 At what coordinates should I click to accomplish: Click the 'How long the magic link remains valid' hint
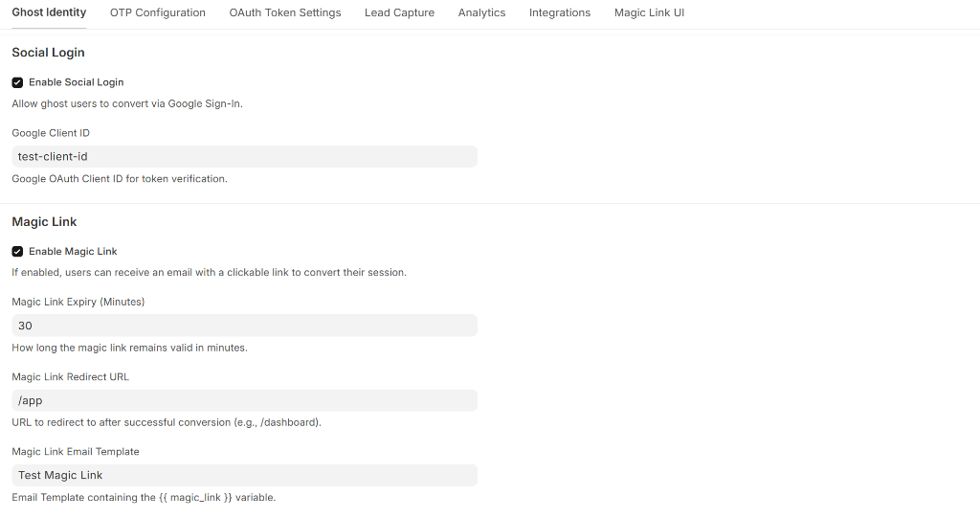coord(129,348)
